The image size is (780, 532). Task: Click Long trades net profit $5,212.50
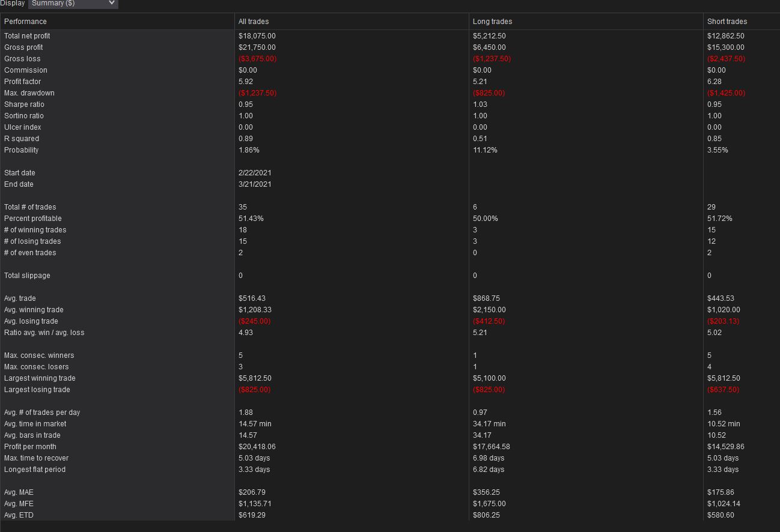pos(489,36)
